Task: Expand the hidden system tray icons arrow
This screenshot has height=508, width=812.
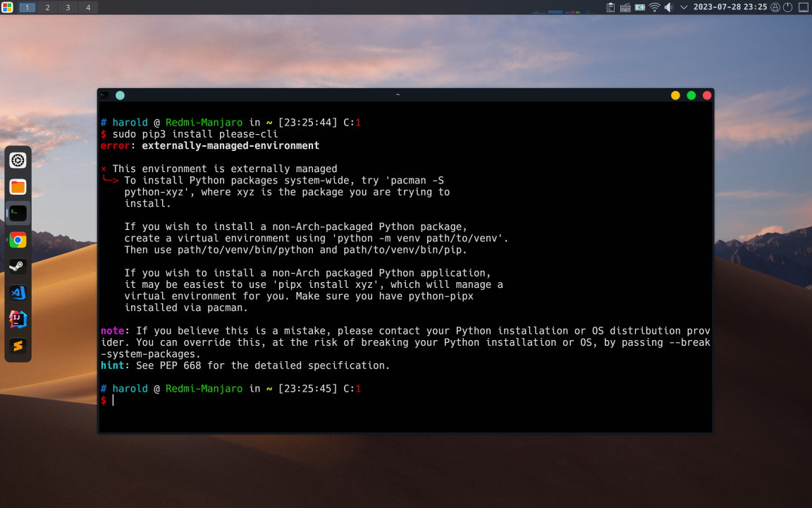Action: click(683, 7)
